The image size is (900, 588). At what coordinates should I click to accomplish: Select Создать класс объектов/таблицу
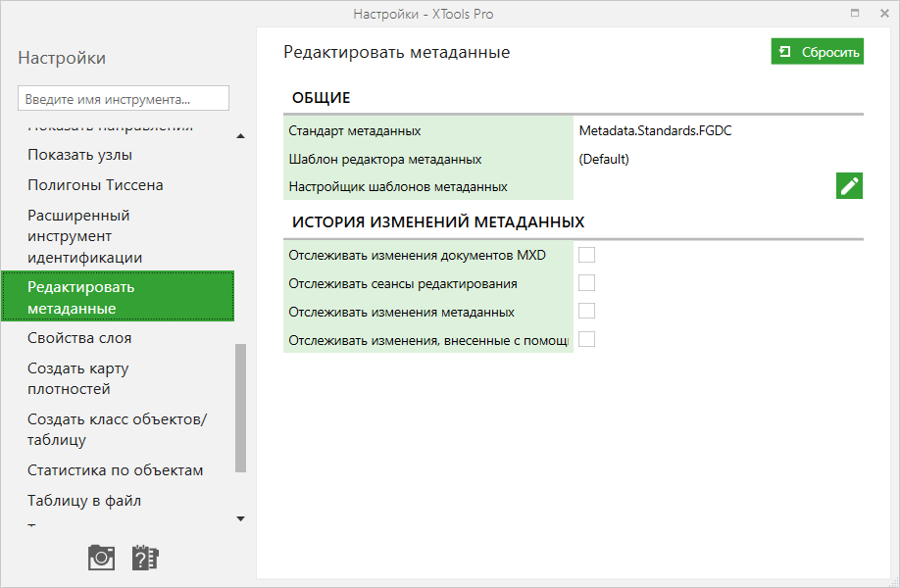118,429
